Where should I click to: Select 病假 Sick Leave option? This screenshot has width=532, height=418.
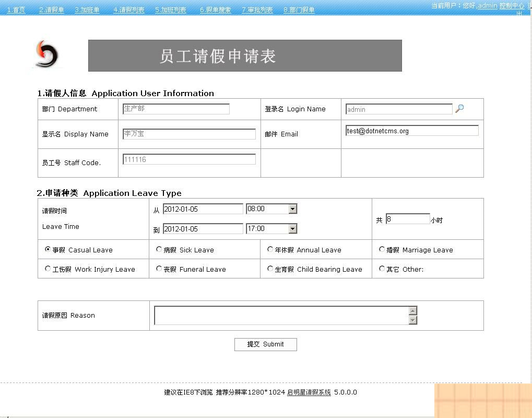click(159, 249)
